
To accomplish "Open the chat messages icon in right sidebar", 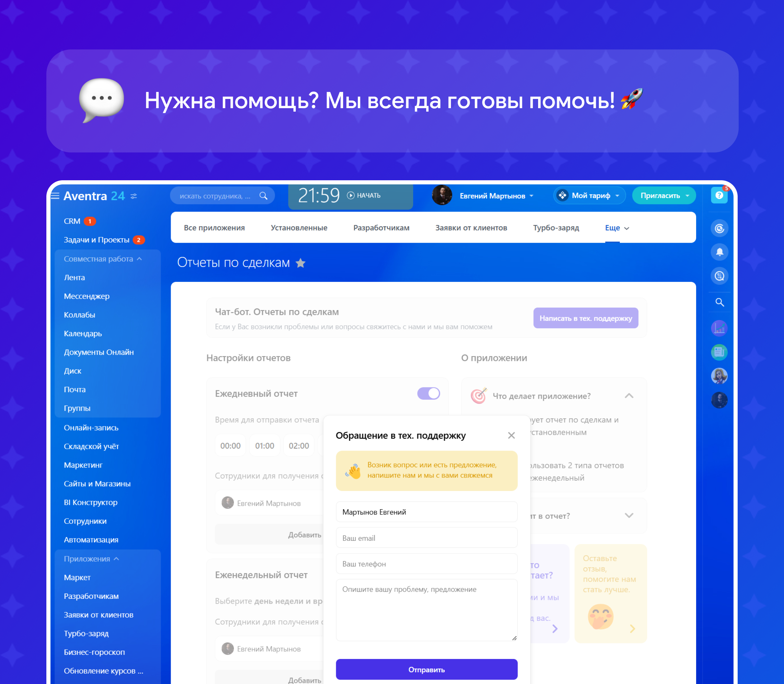I will coord(719,276).
